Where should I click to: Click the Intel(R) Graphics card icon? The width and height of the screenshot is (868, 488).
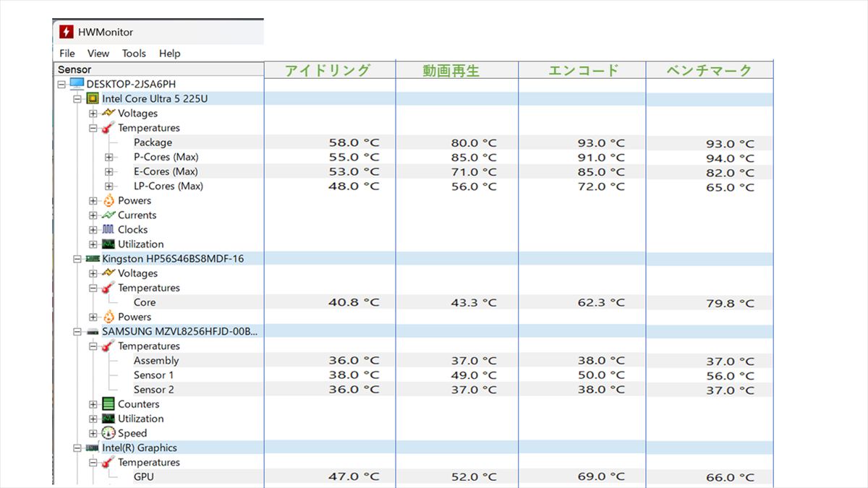pos(93,448)
